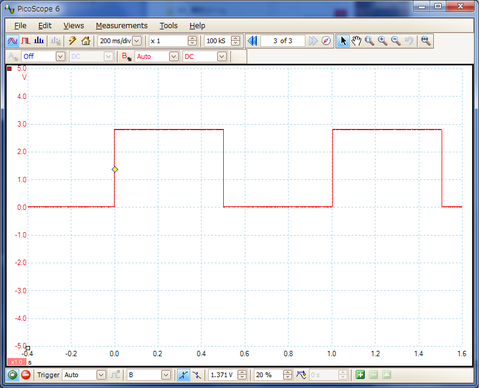480x388 pixels.
Task: Go to the first buffer waveform
Action: tap(252, 41)
